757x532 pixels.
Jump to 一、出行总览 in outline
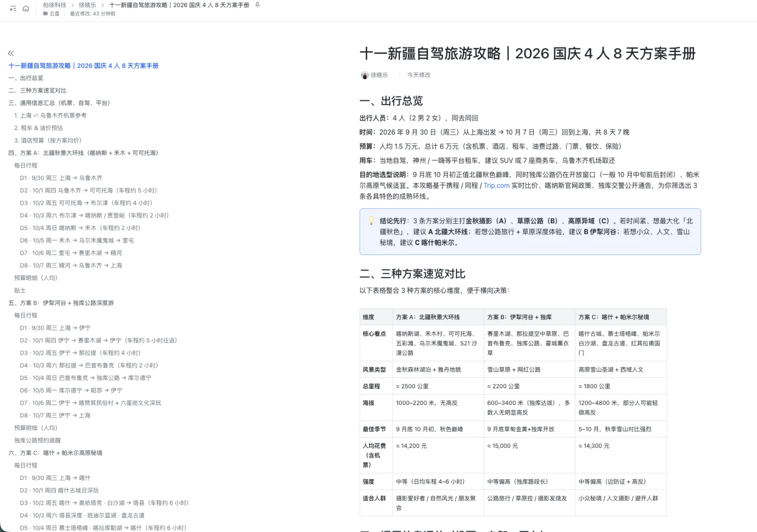26,78
